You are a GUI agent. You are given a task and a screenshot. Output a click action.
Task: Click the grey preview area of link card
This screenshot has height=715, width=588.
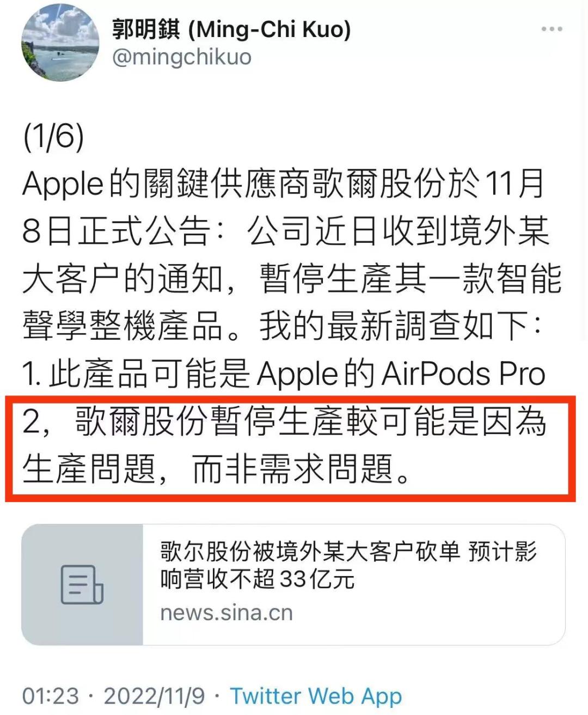pyautogui.click(x=82, y=585)
